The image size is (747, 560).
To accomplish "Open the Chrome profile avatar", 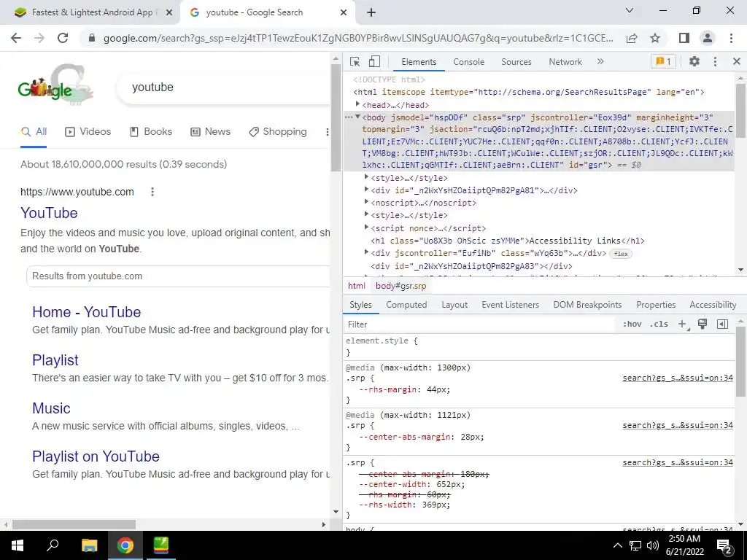I will coord(708,38).
